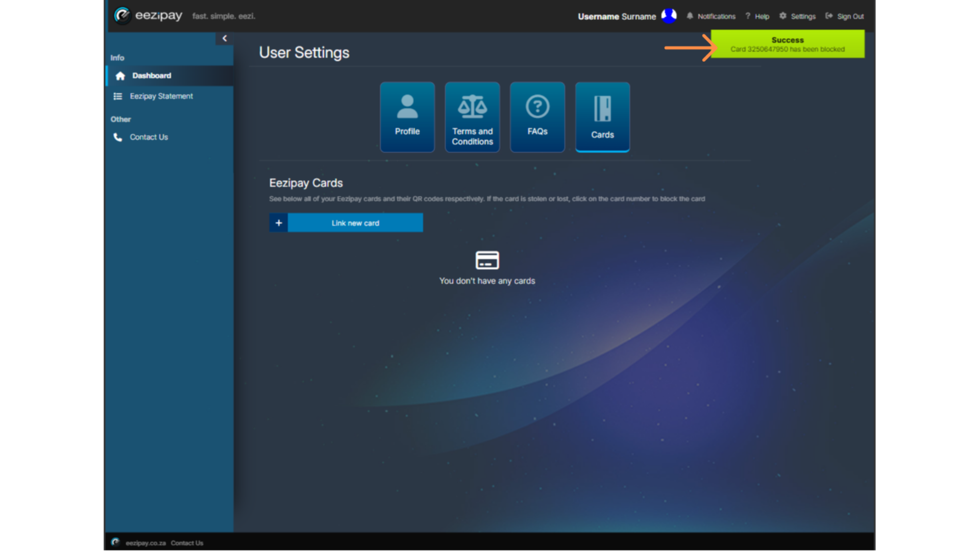
Task: Click the 'You don't have any cards' text
Action: (487, 281)
